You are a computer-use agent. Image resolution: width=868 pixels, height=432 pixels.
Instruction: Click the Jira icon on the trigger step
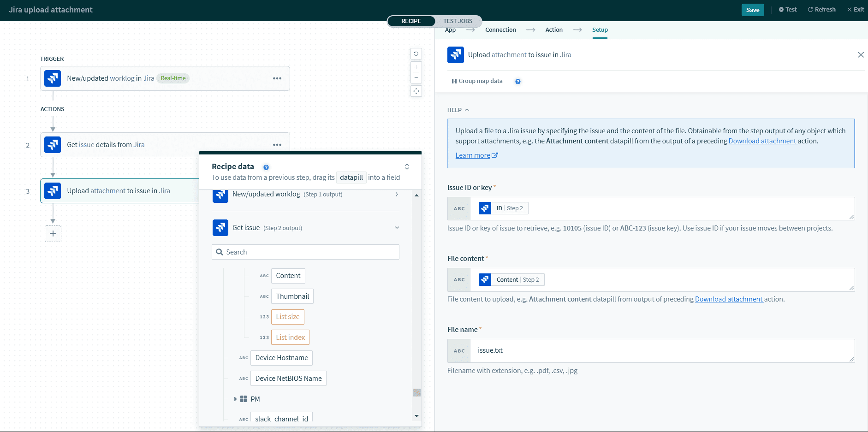(52, 78)
